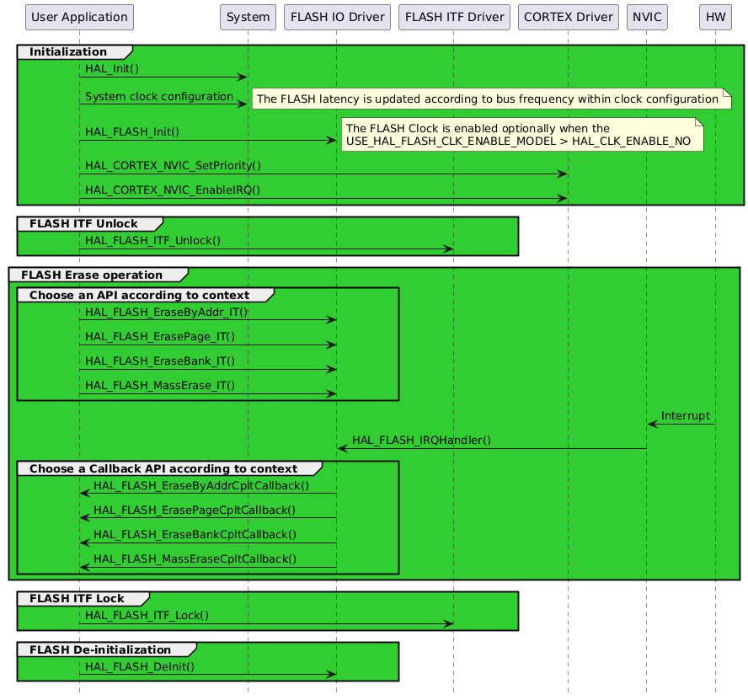Select the FLASH IO Driver lifeline
Image resolution: width=748 pixels, height=700 pixels.
[336, 17]
